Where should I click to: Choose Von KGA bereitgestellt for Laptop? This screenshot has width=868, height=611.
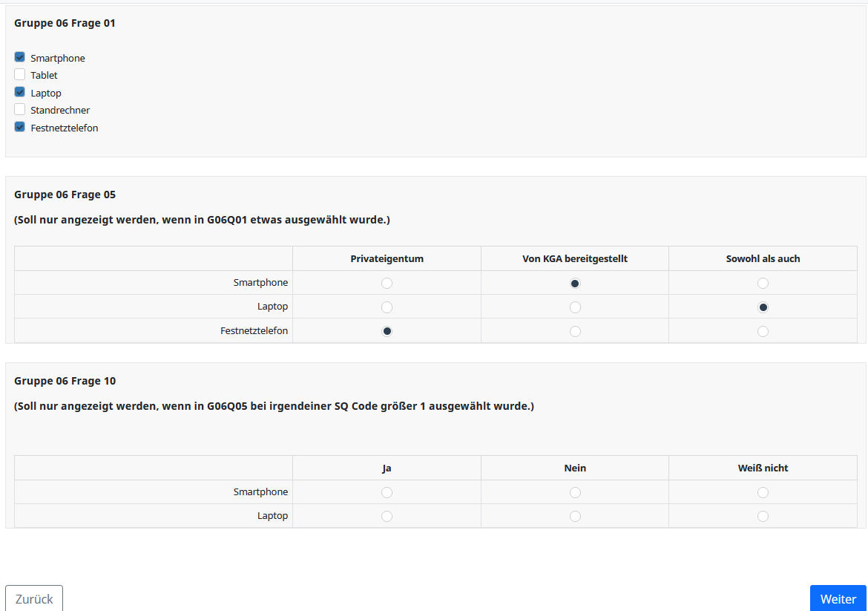coord(575,307)
